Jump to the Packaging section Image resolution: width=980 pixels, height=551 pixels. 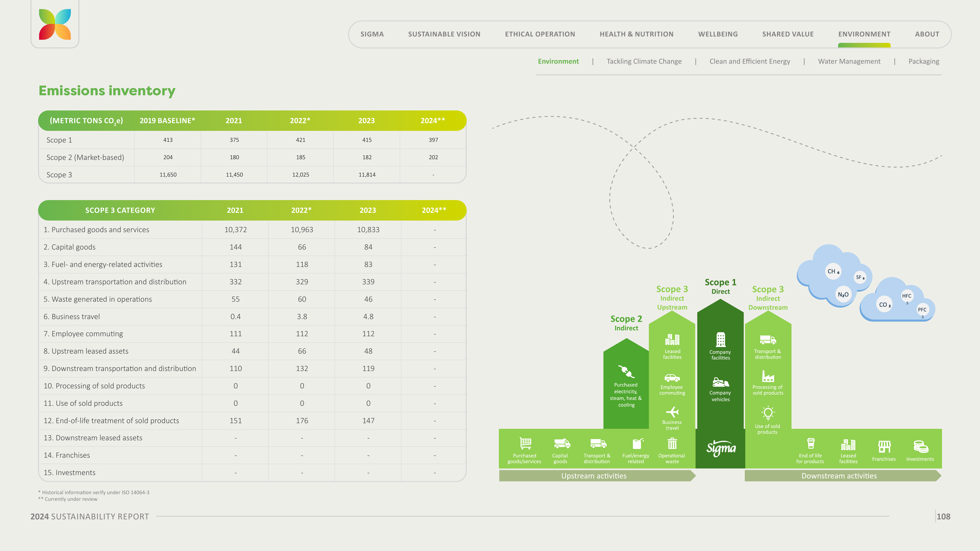pyautogui.click(x=924, y=61)
